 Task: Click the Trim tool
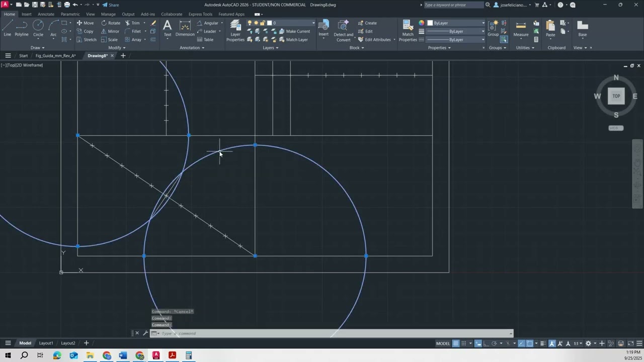[132, 23]
